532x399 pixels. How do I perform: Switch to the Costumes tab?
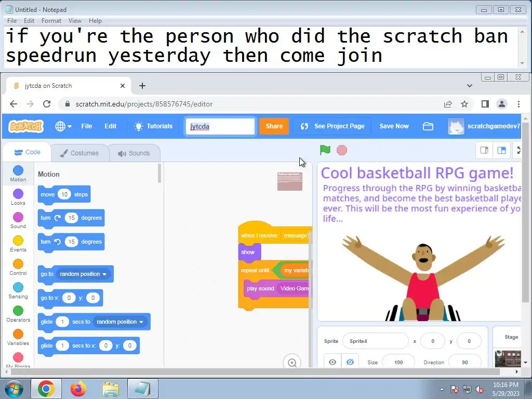pyautogui.click(x=79, y=153)
